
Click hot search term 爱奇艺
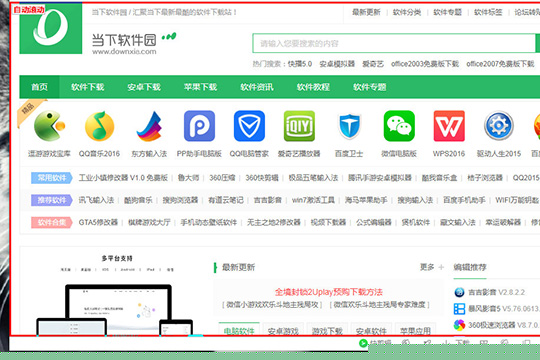373,64
